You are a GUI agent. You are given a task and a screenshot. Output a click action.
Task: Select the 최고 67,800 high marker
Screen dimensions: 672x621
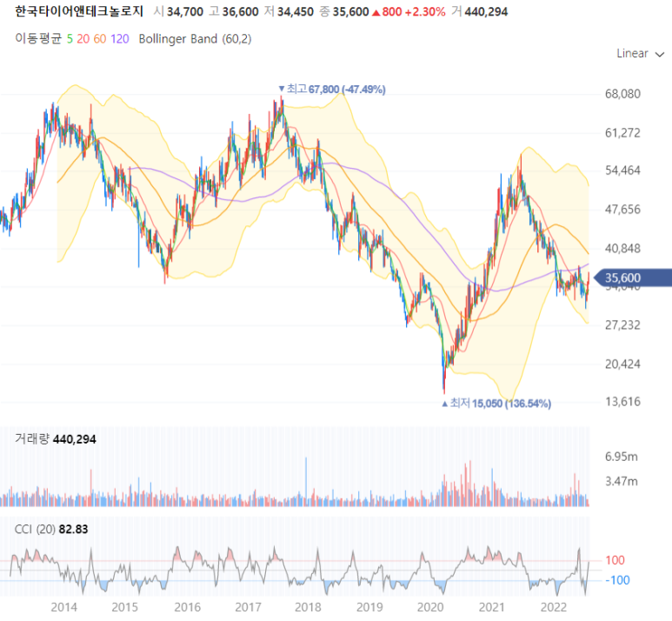coord(332,90)
